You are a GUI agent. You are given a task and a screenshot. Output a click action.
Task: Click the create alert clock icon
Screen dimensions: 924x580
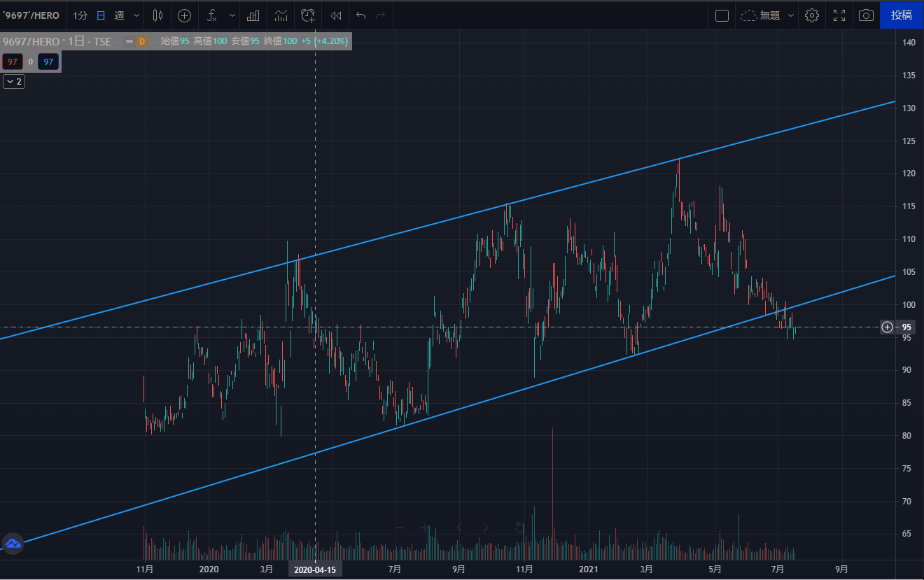[x=308, y=15]
